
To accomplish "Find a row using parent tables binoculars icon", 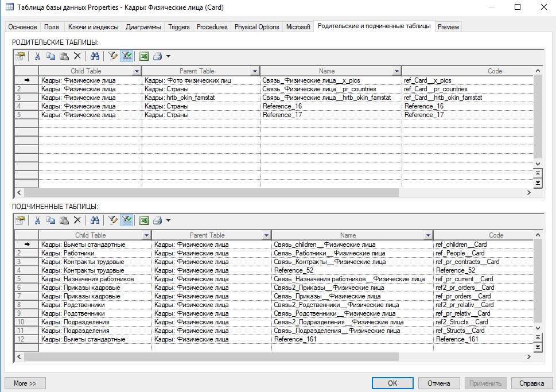I will [x=95, y=56].
